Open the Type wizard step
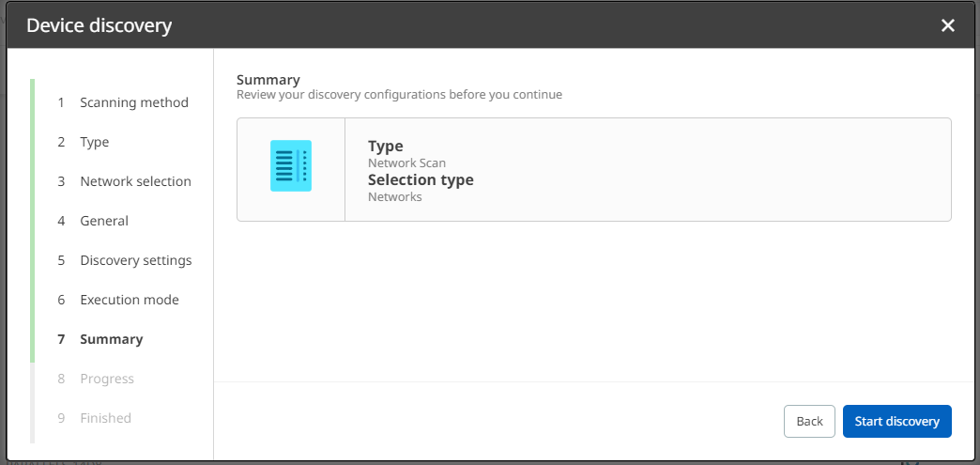 [94, 142]
